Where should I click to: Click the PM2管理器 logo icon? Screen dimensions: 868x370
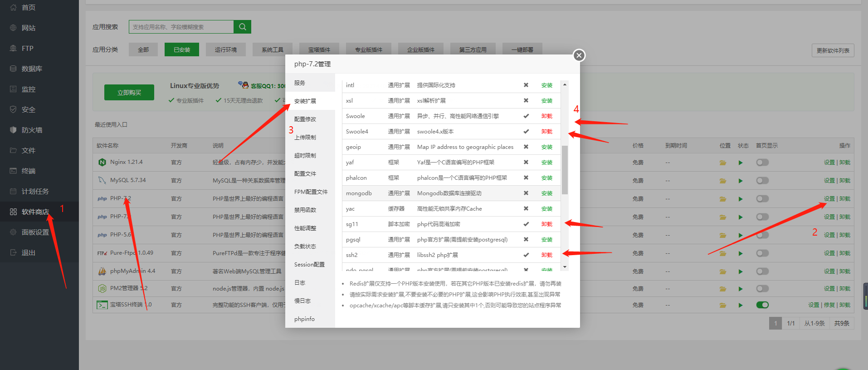point(102,288)
